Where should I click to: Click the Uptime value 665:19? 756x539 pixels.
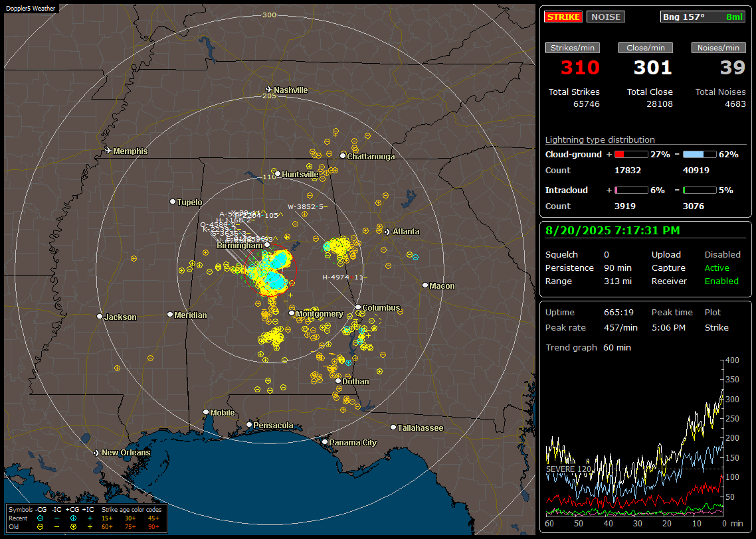(618, 313)
